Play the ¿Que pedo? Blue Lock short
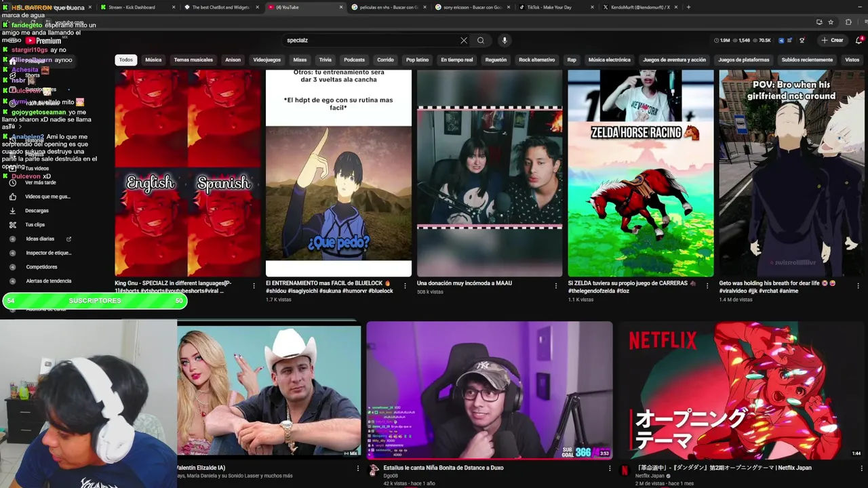The image size is (868, 488). pyautogui.click(x=338, y=174)
